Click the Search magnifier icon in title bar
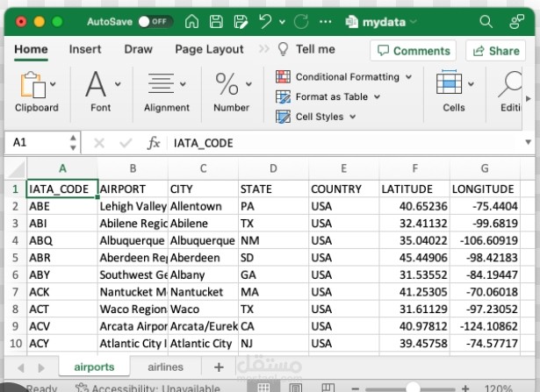Screen dimensions: 540x392 pos(486,22)
